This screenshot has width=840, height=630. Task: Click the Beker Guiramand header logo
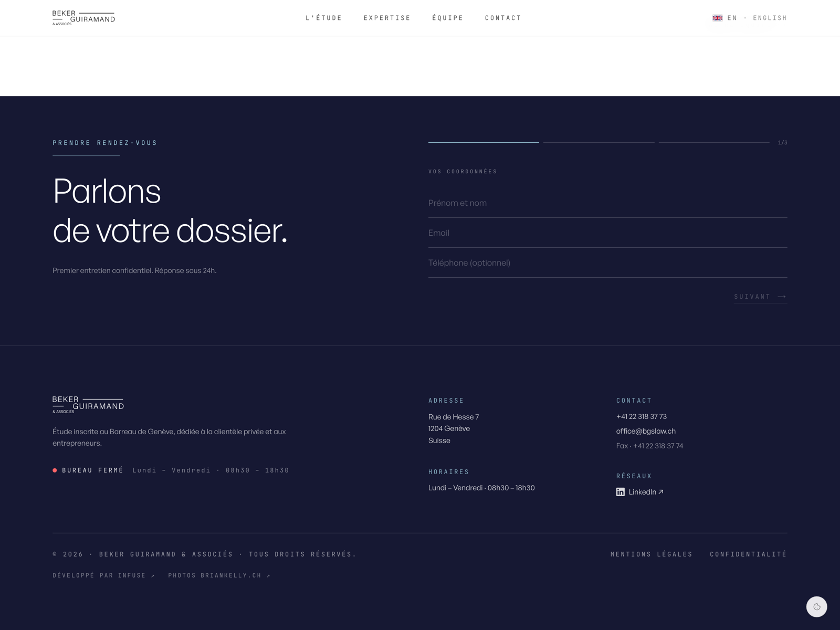83,18
